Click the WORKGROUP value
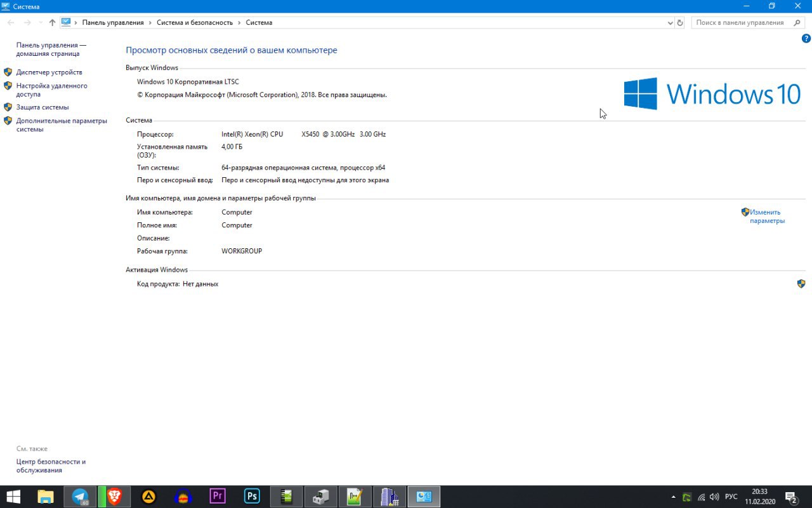 (x=242, y=251)
